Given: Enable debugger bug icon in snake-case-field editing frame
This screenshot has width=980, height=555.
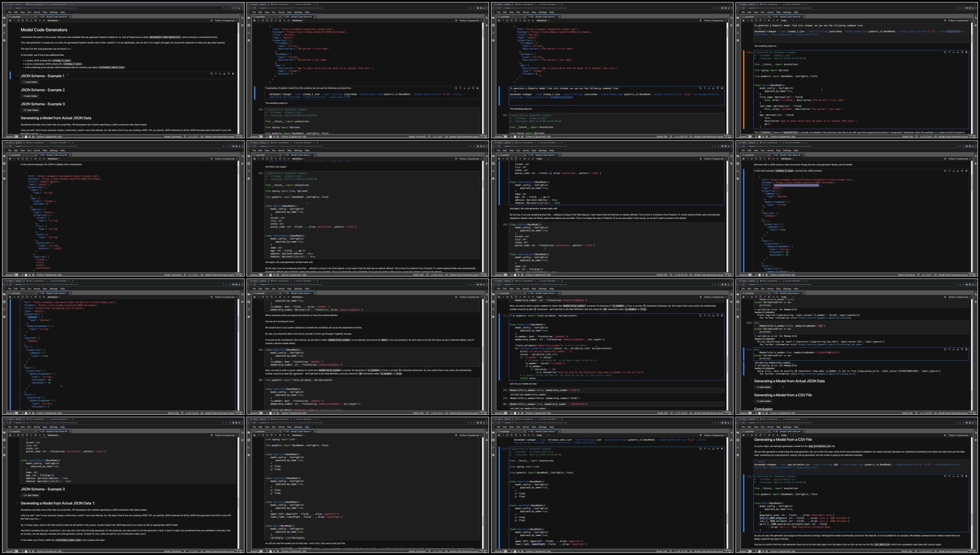Looking at the screenshot, I should 700,21.
